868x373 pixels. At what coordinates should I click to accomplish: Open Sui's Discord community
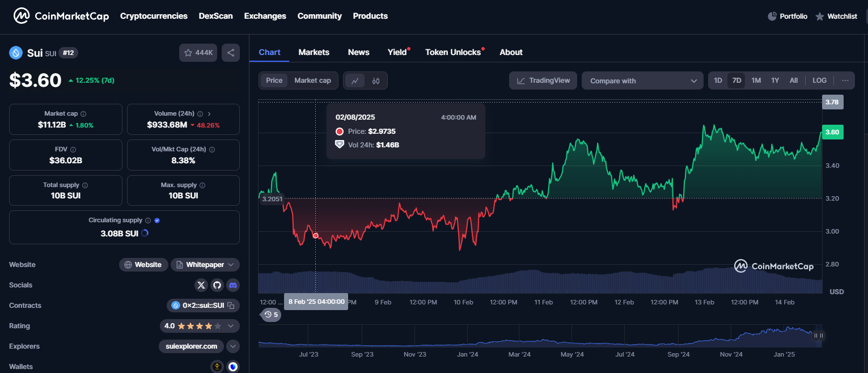pos(233,285)
